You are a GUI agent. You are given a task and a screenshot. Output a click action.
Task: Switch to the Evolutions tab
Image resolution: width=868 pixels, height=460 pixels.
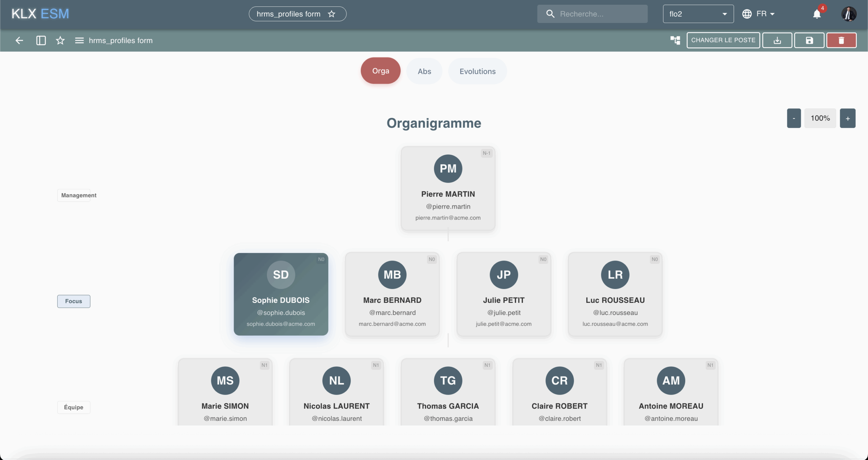click(477, 71)
